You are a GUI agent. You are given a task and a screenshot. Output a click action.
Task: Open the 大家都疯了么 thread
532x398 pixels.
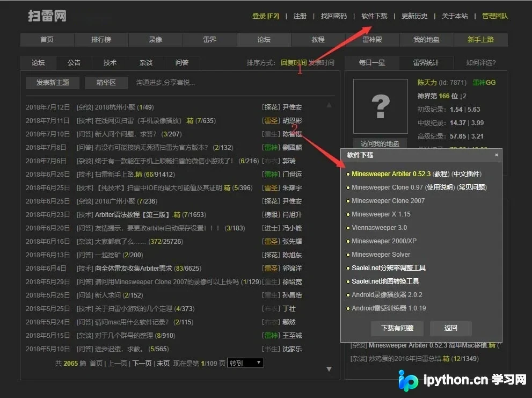click(120, 242)
